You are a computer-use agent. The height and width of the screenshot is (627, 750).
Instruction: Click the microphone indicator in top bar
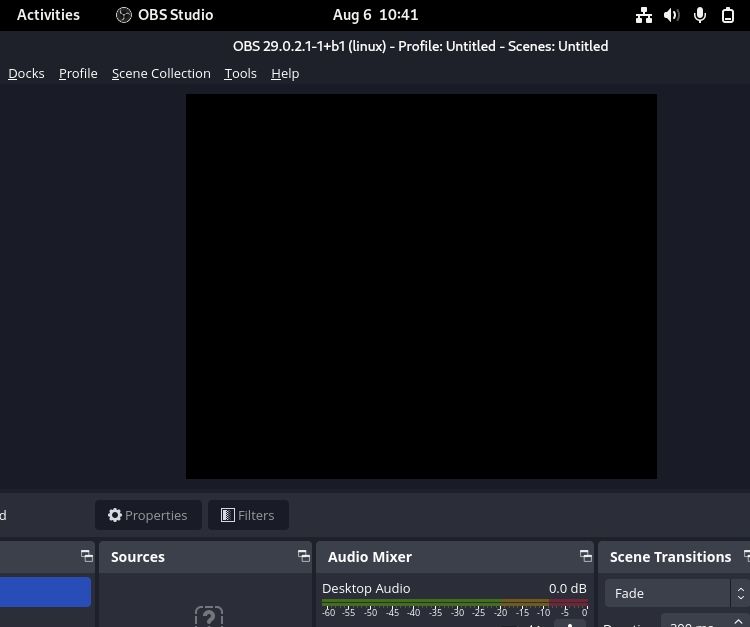pos(700,15)
